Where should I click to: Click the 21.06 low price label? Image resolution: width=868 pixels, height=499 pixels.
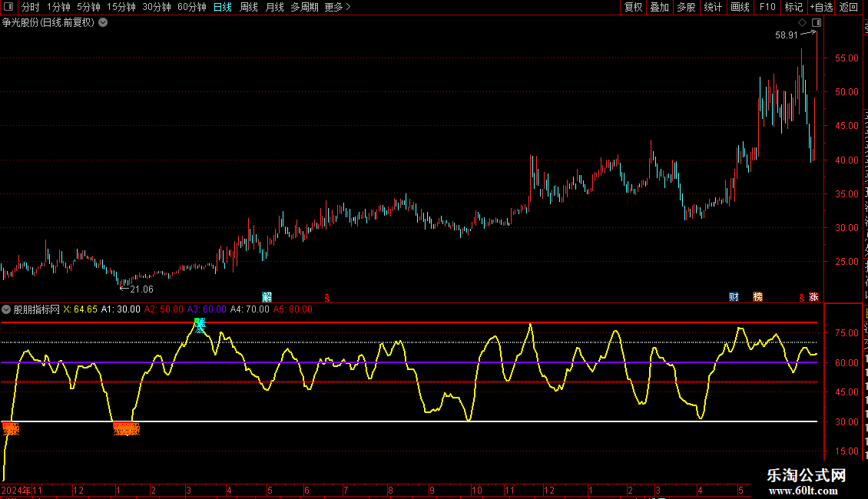141,289
